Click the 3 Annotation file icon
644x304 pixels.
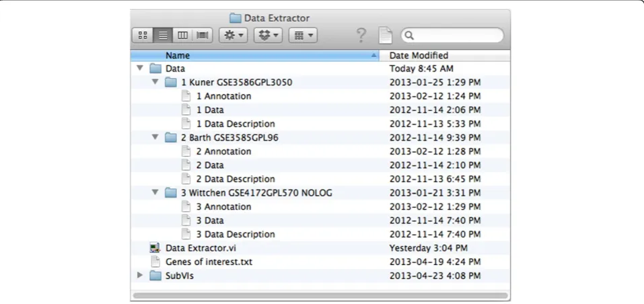tap(186, 206)
